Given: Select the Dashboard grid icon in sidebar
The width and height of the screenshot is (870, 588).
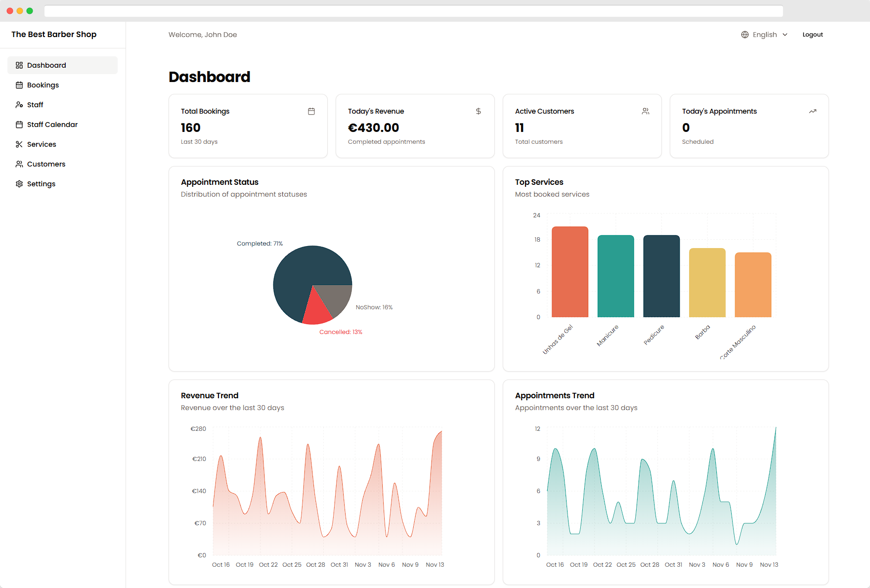Looking at the screenshot, I should (x=19, y=65).
